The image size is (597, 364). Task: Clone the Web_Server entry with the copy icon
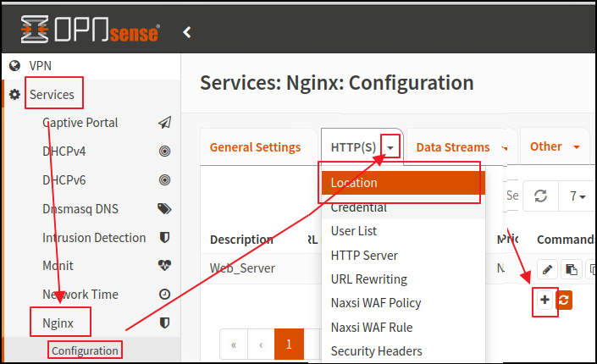point(571,269)
